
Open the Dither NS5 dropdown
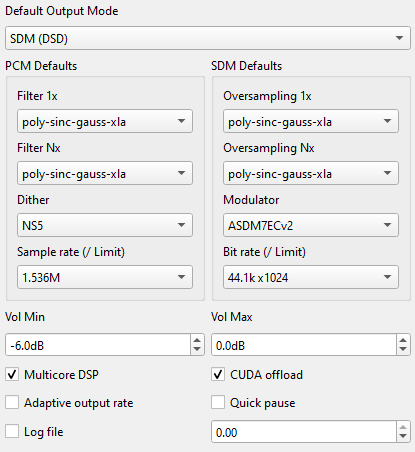pyautogui.click(x=105, y=225)
